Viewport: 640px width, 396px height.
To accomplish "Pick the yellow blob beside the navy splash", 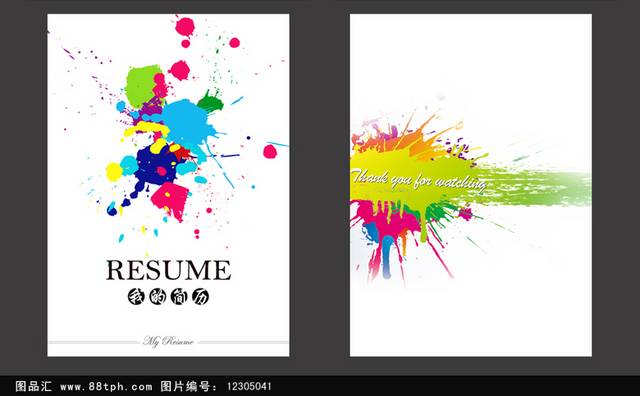I will click(114, 171).
